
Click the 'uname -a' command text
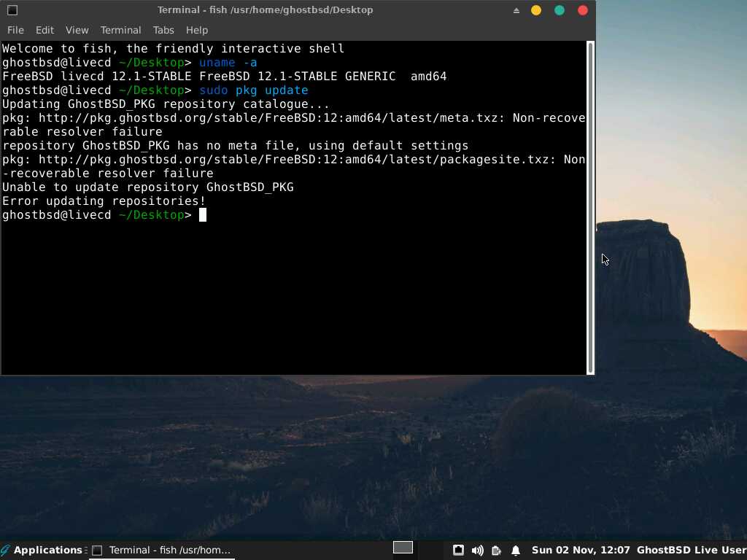228,63
